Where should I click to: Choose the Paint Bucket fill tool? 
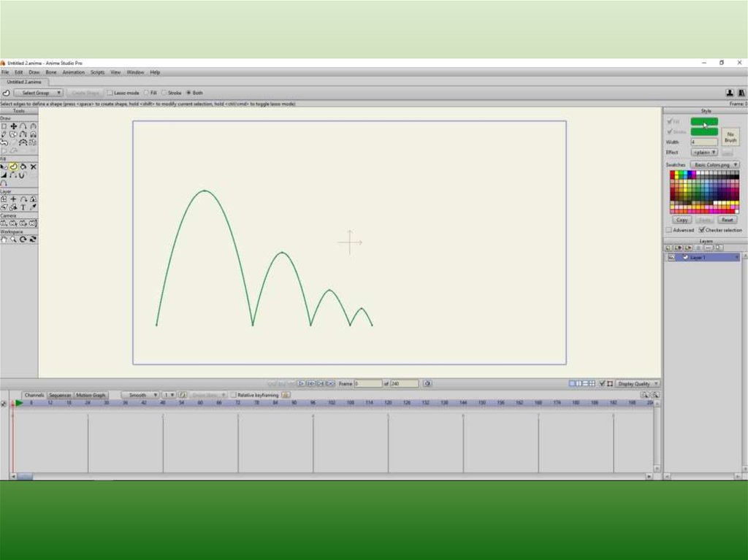pos(23,167)
